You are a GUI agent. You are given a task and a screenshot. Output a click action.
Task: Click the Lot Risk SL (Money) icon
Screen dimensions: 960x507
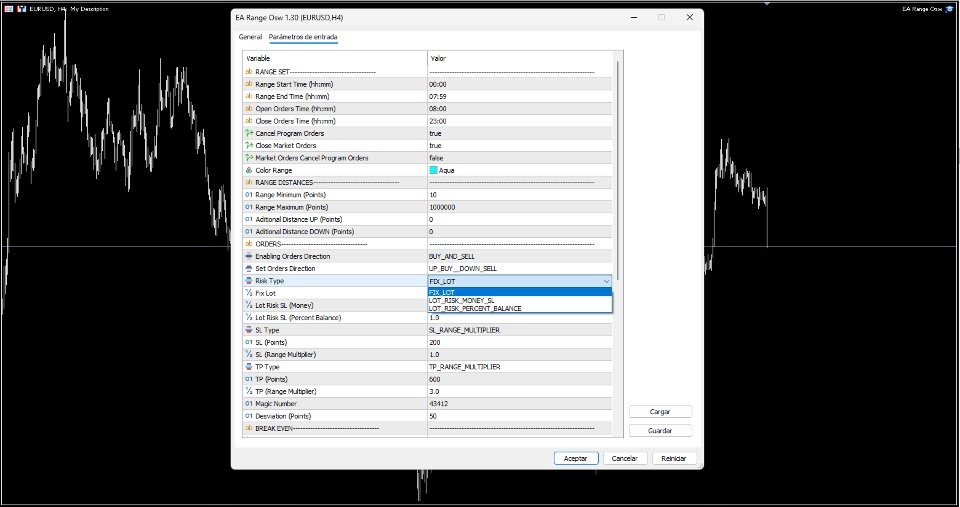coord(249,305)
